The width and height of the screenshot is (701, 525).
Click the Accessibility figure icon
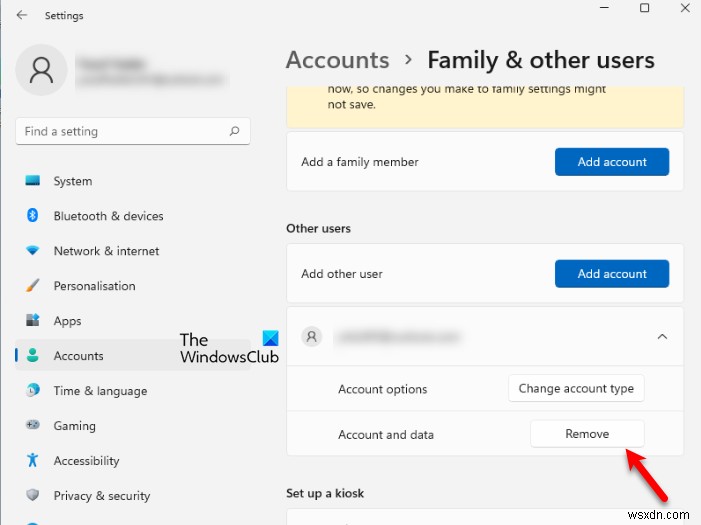(33, 461)
